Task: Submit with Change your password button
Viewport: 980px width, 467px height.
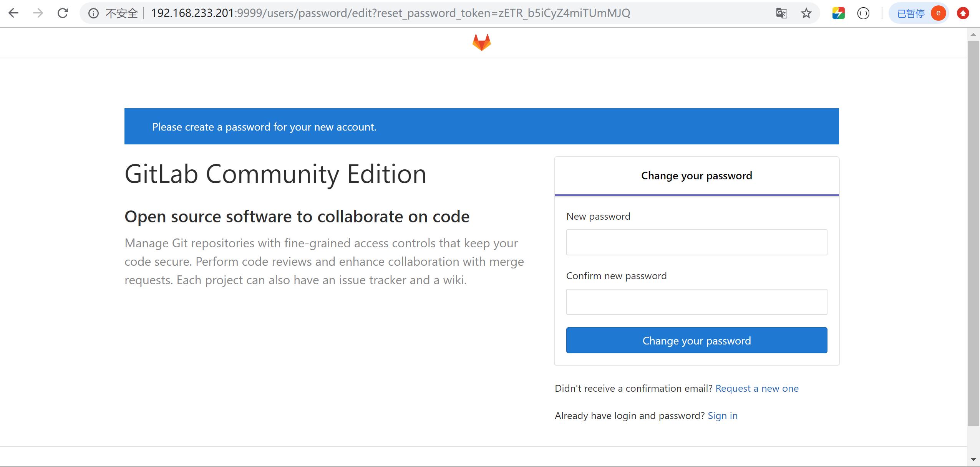Action: pos(696,340)
